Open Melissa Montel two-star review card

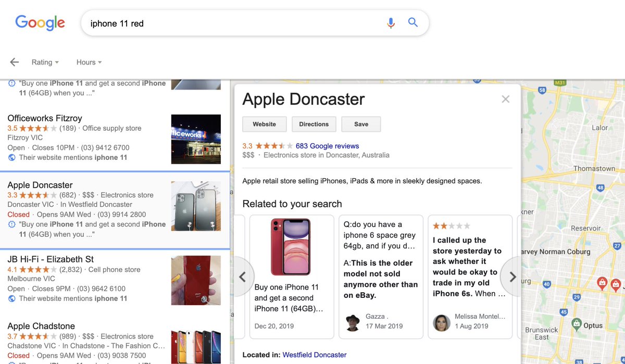pos(470,277)
